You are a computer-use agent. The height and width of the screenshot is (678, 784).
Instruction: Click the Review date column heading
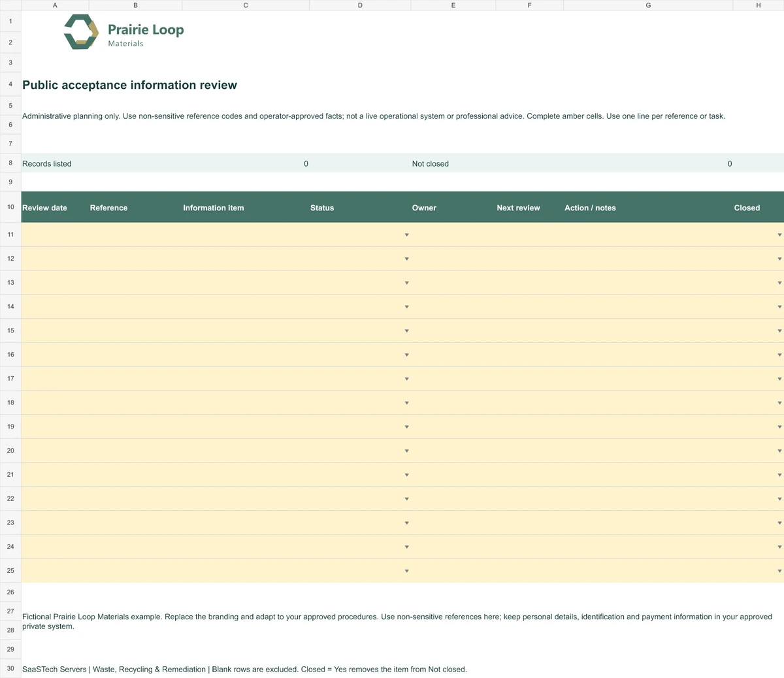point(44,208)
